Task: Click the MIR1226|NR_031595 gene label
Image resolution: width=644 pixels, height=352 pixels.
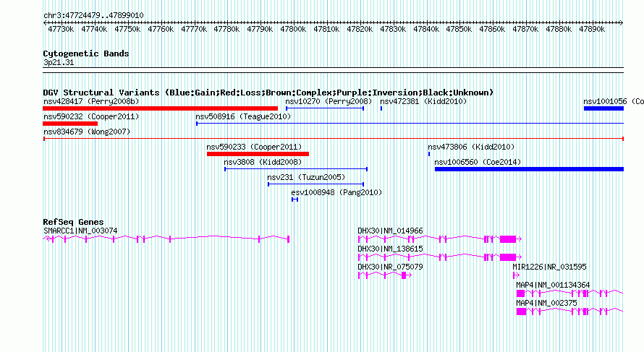Action: (549, 267)
